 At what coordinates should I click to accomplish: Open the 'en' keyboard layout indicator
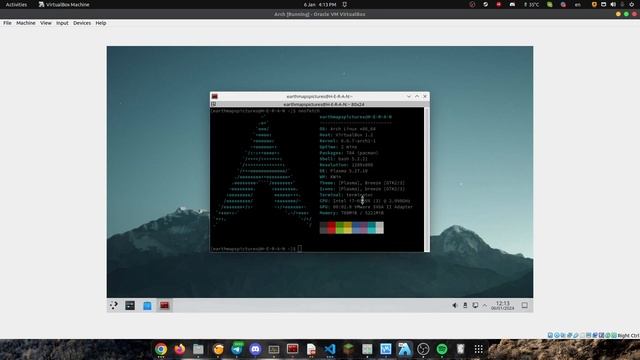pos(578,4)
